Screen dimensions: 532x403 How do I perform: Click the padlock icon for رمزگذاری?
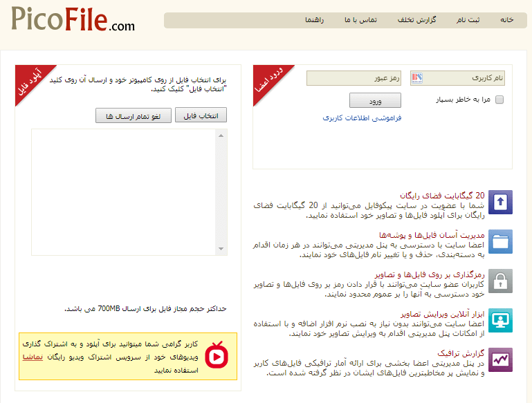tap(500, 281)
